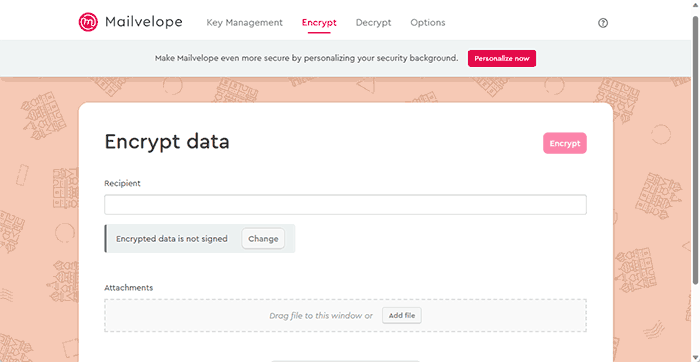Viewport: 700px width, 362px height.
Task: Click the 'Encrypt data' heading
Action: click(x=167, y=142)
